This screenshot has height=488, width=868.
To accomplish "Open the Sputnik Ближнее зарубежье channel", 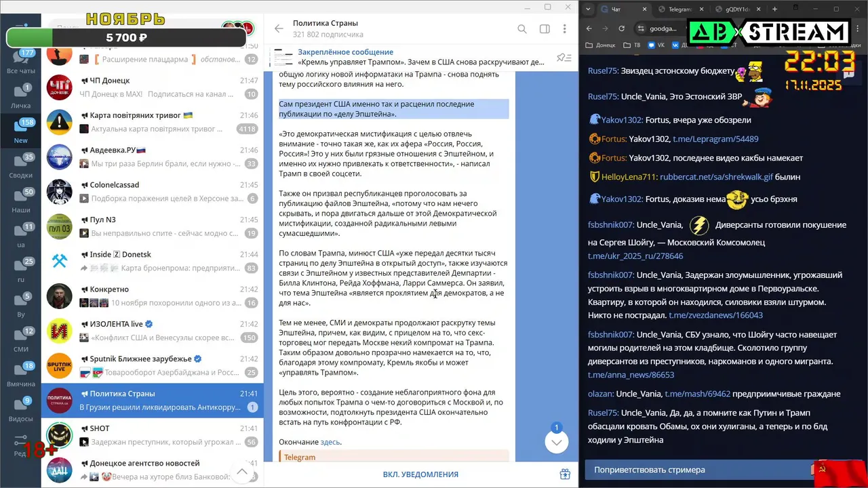I will click(x=153, y=365).
